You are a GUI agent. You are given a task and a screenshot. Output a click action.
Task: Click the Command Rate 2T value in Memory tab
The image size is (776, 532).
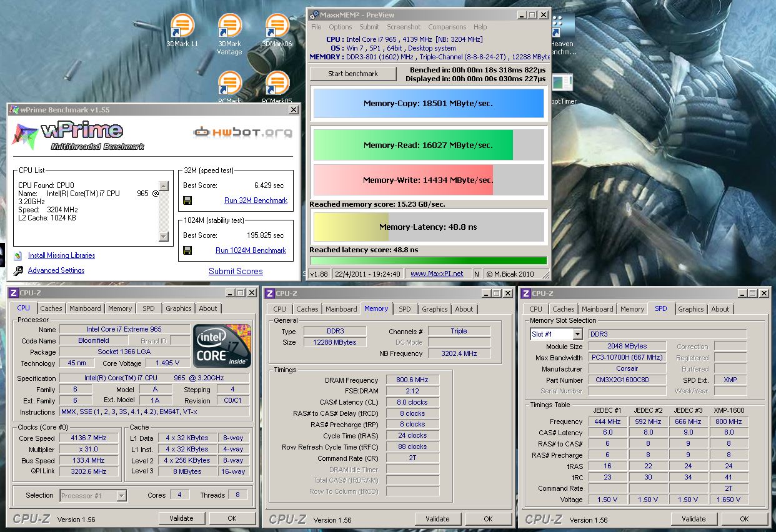412,458
